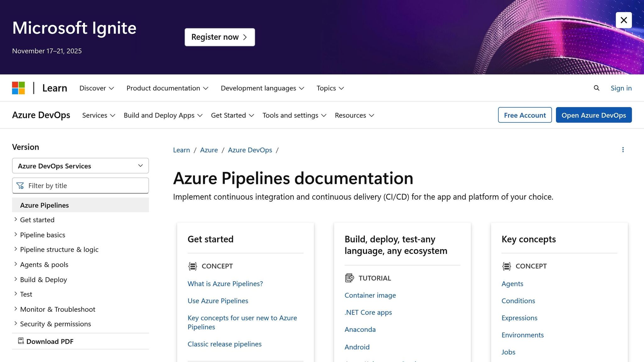Click the Azure breadcrumb
The image size is (644, 362).
click(209, 150)
